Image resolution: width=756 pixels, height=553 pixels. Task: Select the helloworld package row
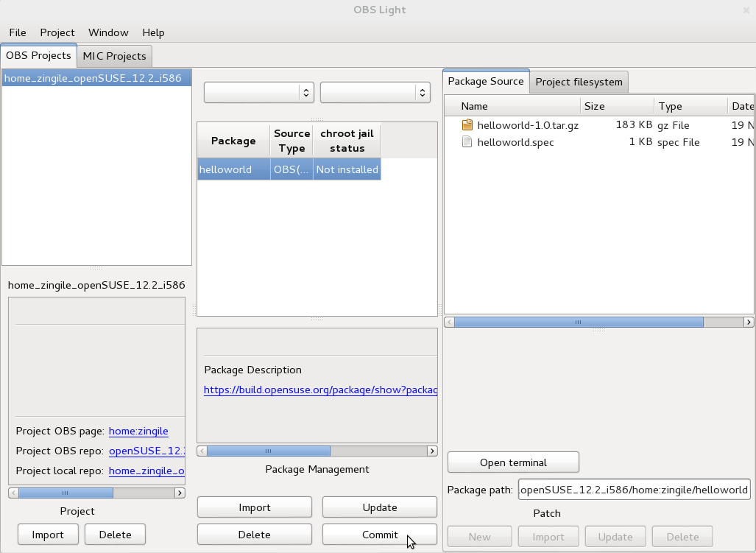coord(289,169)
